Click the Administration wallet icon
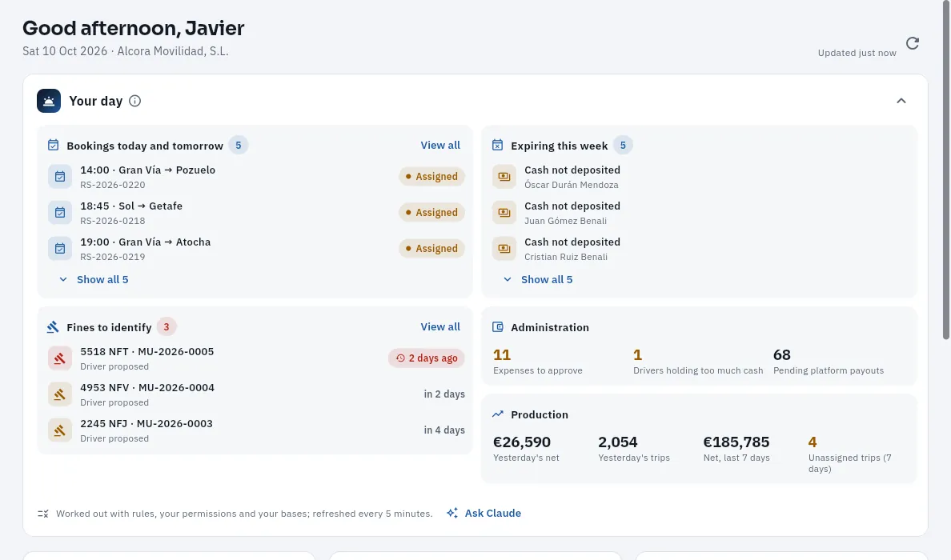Screen dimensions: 951x560 click(x=497, y=326)
